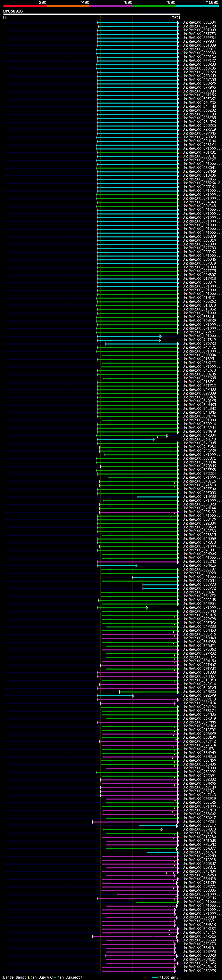
Task: Open hit UniRef100_Q8L5Q4
Action: click(x=199, y=23)
